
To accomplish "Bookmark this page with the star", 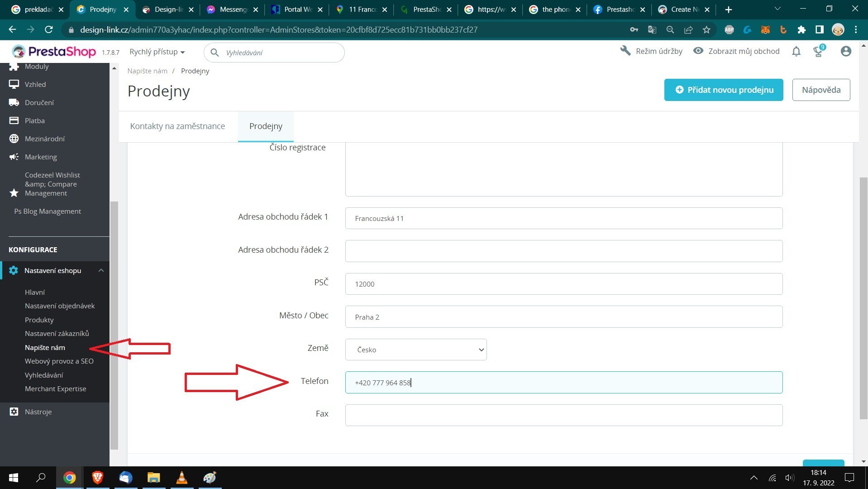I will coord(706,29).
